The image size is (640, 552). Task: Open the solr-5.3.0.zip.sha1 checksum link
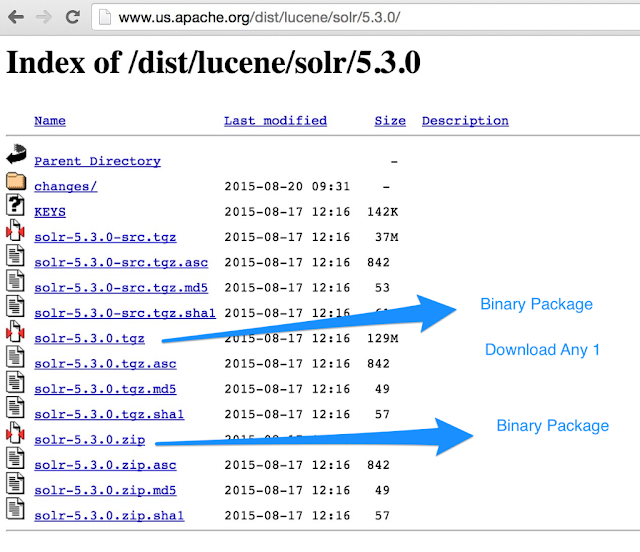pyautogui.click(x=109, y=516)
